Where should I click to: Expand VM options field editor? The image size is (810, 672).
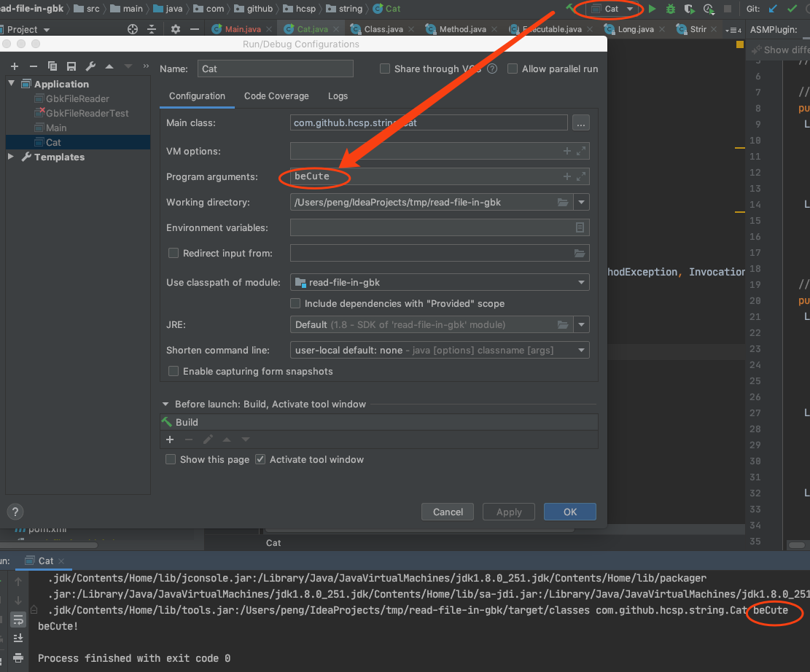pyautogui.click(x=581, y=151)
